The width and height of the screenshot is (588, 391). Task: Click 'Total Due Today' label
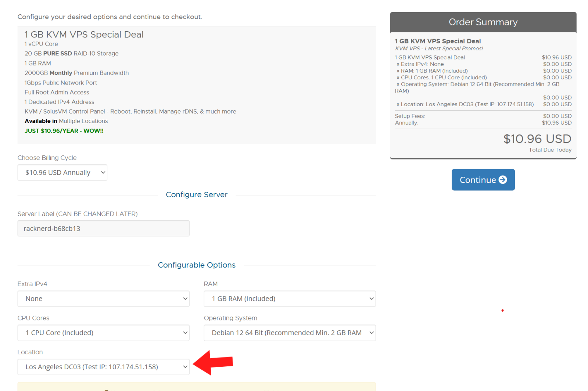pyautogui.click(x=550, y=150)
